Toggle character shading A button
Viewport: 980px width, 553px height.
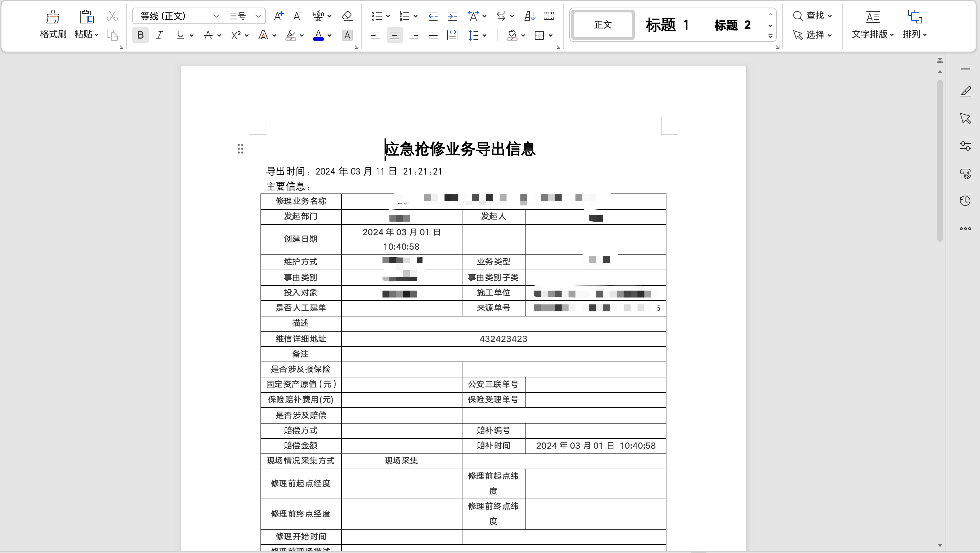[x=347, y=35]
